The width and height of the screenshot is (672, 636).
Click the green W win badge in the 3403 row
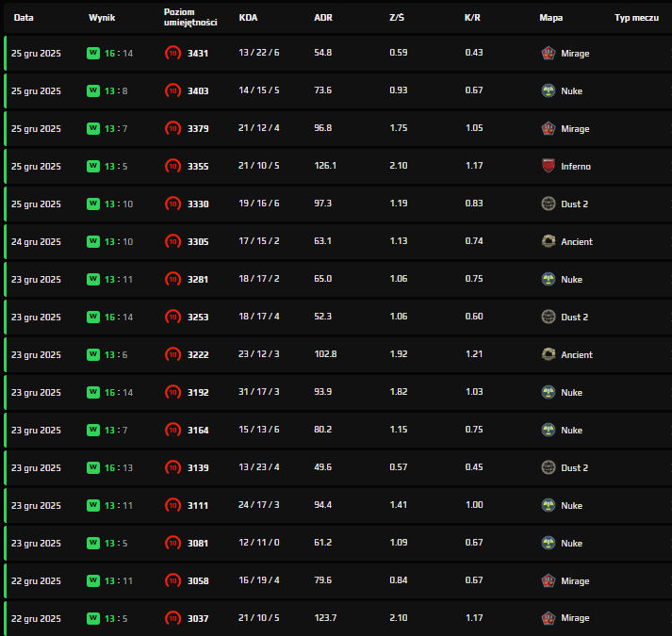93,90
